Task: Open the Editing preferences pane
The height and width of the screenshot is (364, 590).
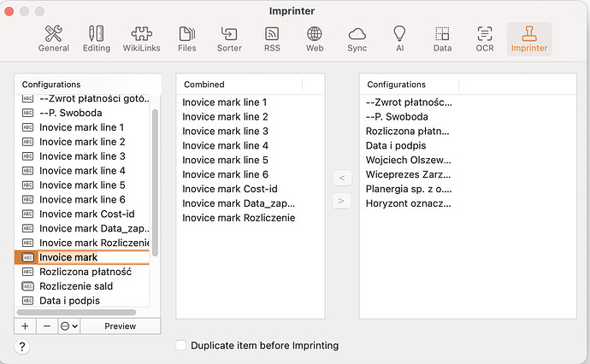Action: [97, 39]
